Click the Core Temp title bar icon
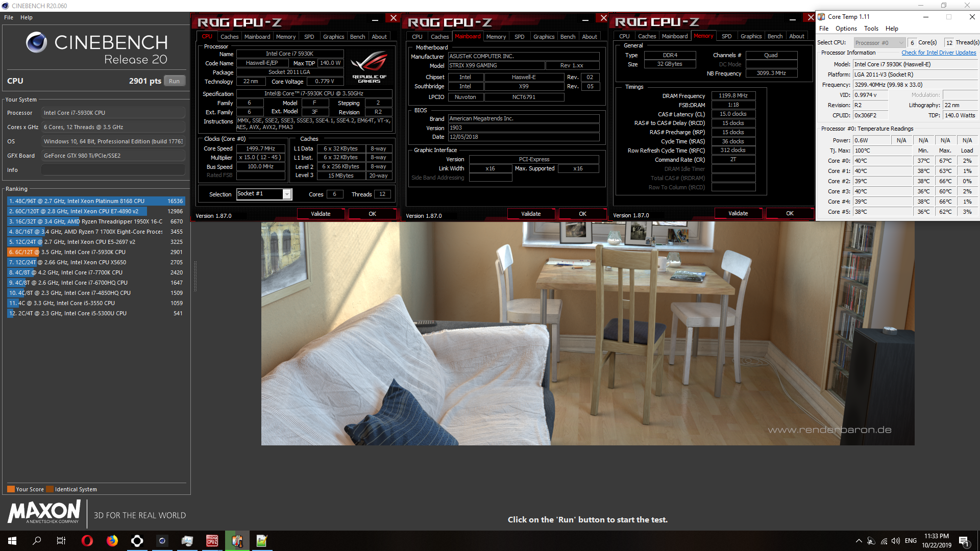Image resolution: width=980 pixels, height=551 pixels. click(x=821, y=17)
